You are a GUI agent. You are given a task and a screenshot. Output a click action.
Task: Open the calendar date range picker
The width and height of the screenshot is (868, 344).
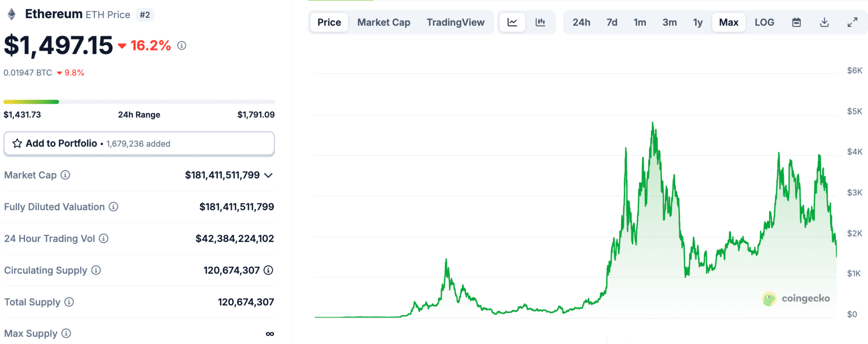point(797,22)
